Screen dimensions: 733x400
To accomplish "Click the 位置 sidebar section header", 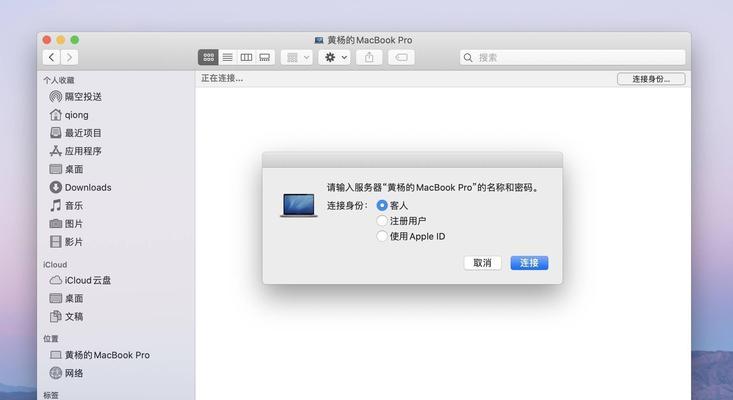I will (x=51, y=339).
